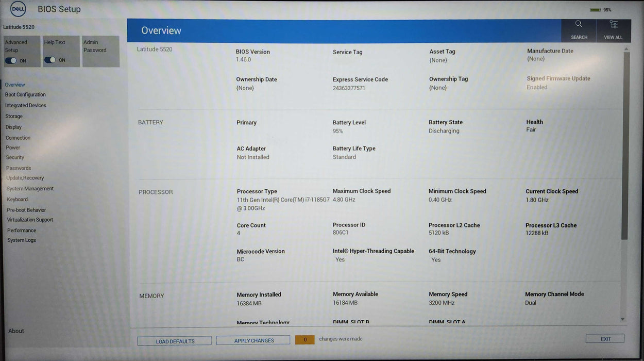Navigate to Security settings
Image resolution: width=644 pixels, height=361 pixels.
[x=15, y=157]
